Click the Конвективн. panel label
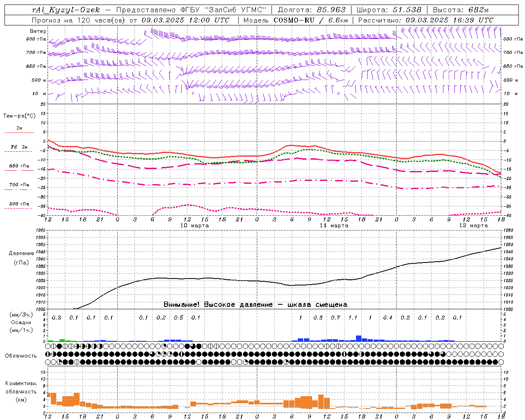This screenshot has width=525, height=420. click(21, 383)
